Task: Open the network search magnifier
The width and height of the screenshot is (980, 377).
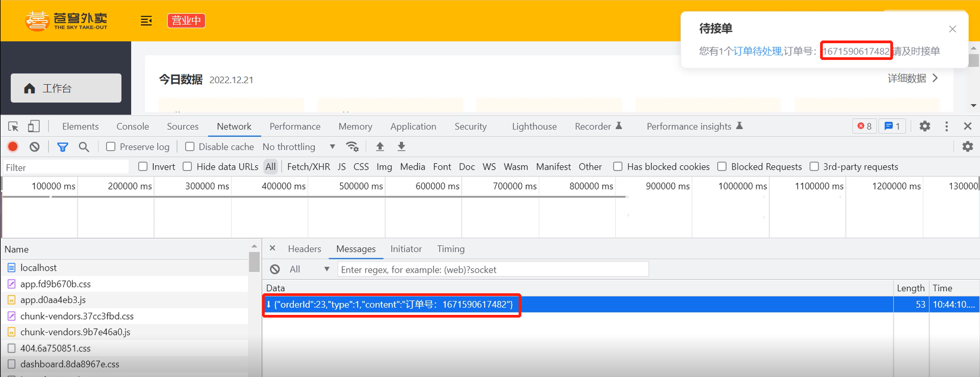Action: coord(84,147)
